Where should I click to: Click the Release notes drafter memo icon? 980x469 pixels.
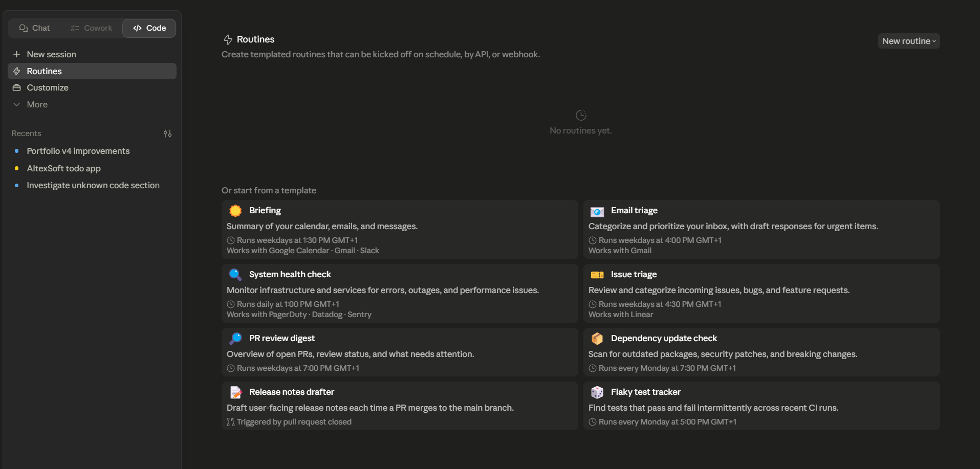[235, 392]
